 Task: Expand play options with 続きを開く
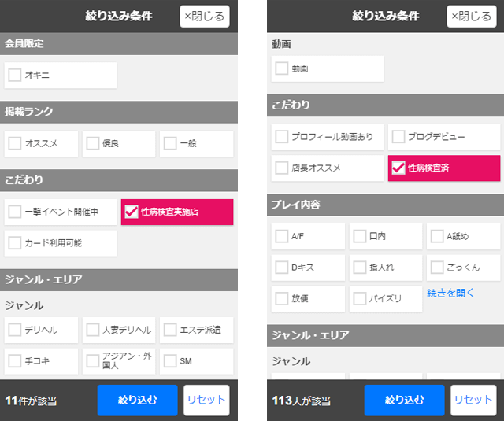[451, 293]
